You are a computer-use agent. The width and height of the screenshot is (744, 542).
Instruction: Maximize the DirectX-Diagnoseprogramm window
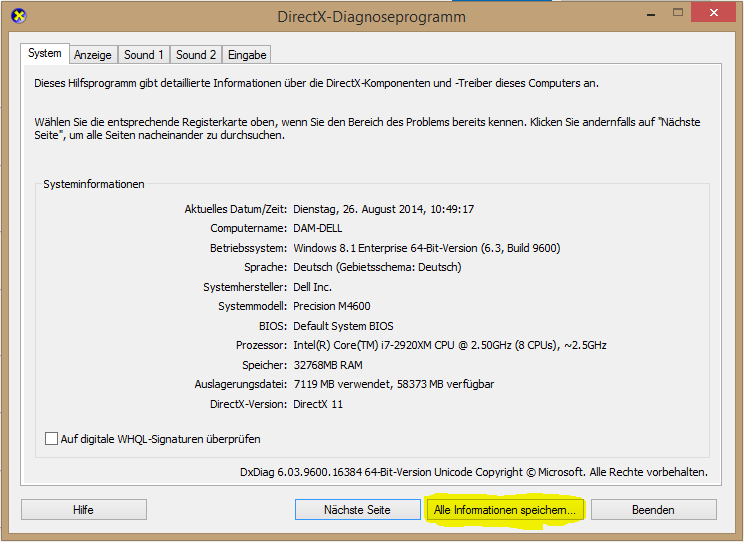point(678,13)
